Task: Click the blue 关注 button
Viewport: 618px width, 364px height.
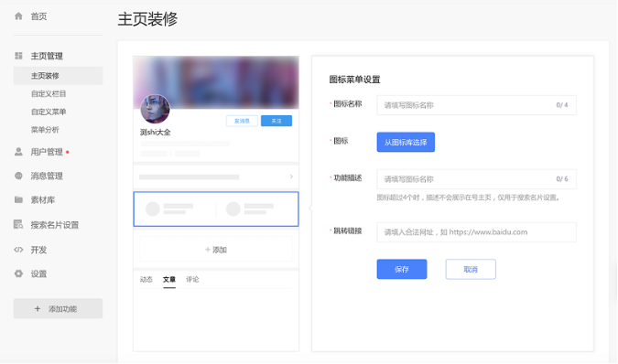Action: pyautogui.click(x=276, y=121)
